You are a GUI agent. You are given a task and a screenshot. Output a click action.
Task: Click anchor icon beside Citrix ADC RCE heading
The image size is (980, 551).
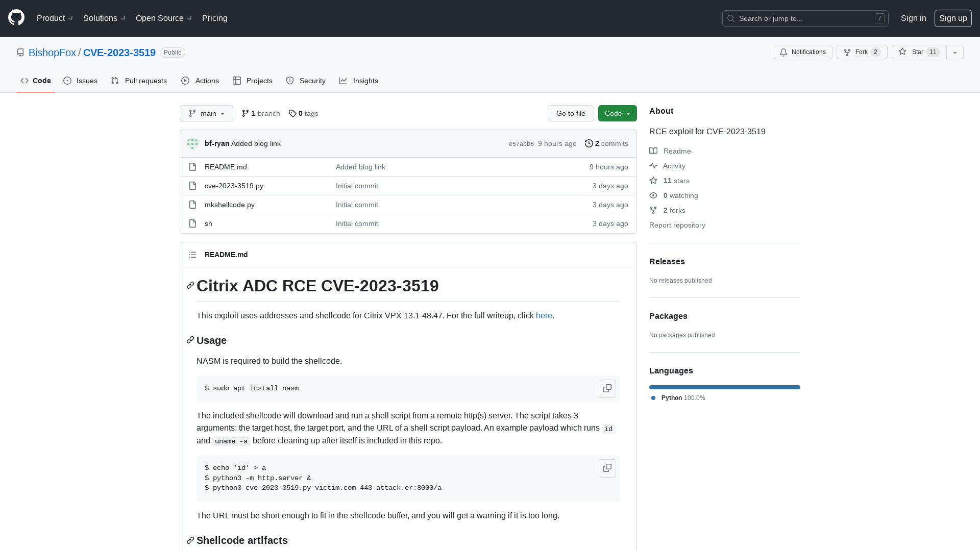coord(190,286)
